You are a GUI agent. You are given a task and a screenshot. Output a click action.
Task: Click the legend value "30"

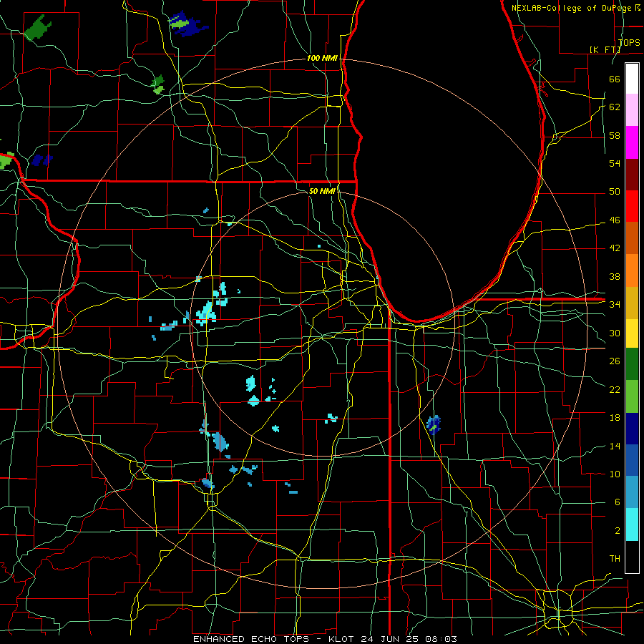615,333
